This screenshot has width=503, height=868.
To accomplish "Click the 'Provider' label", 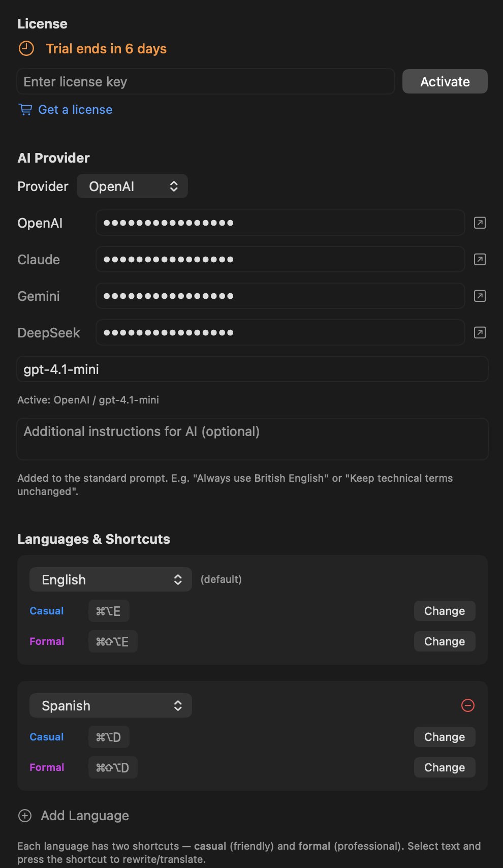I will tap(43, 187).
